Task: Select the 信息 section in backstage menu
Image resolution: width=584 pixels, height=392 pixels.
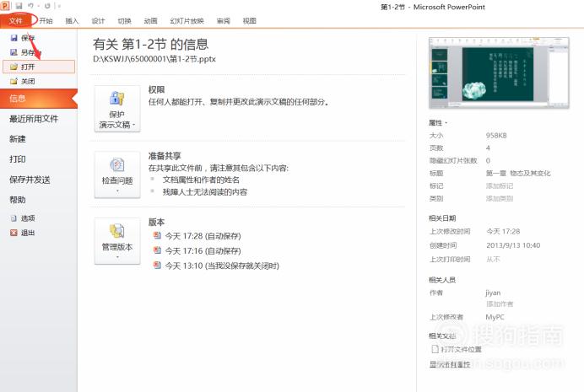Action: [39, 99]
